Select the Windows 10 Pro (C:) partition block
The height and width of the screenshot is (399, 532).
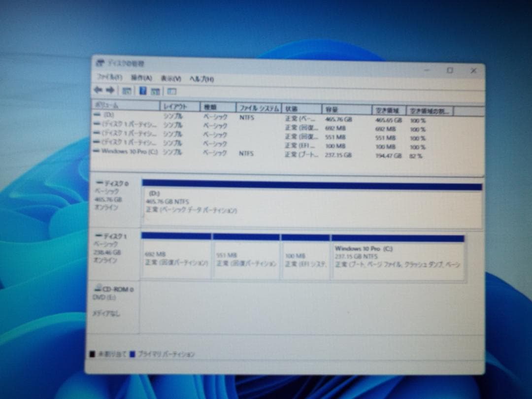(399, 256)
